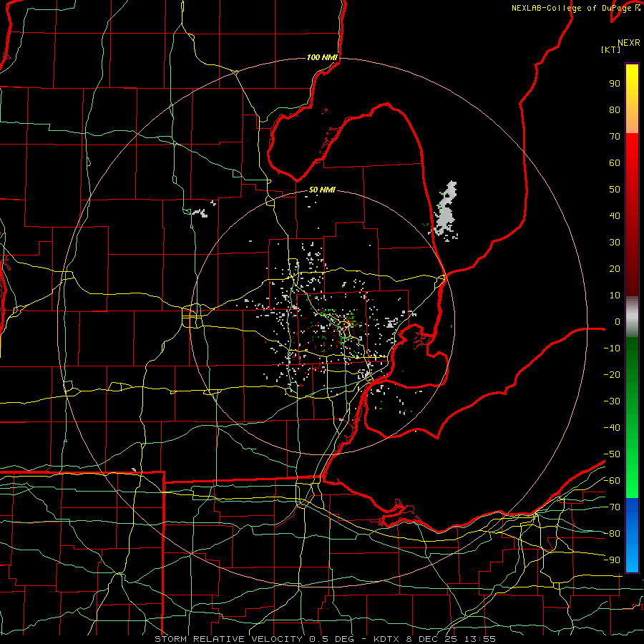Click the 50 NMI range ring label
The width and height of the screenshot is (644, 644).
pos(322,190)
